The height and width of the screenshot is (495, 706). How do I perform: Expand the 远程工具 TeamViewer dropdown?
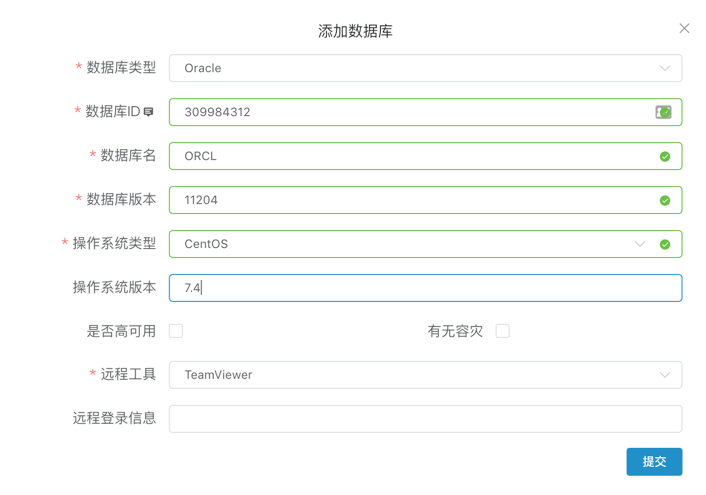pyautogui.click(x=664, y=375)
